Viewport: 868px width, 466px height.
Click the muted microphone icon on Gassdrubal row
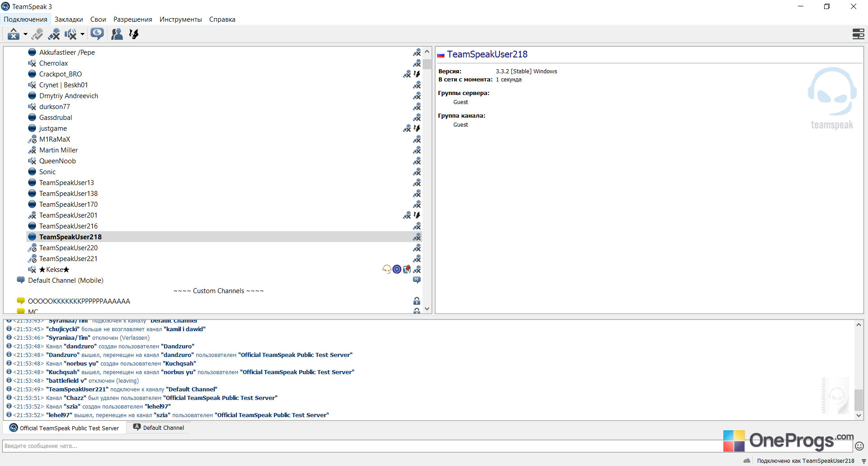click(x=417, y=118)
